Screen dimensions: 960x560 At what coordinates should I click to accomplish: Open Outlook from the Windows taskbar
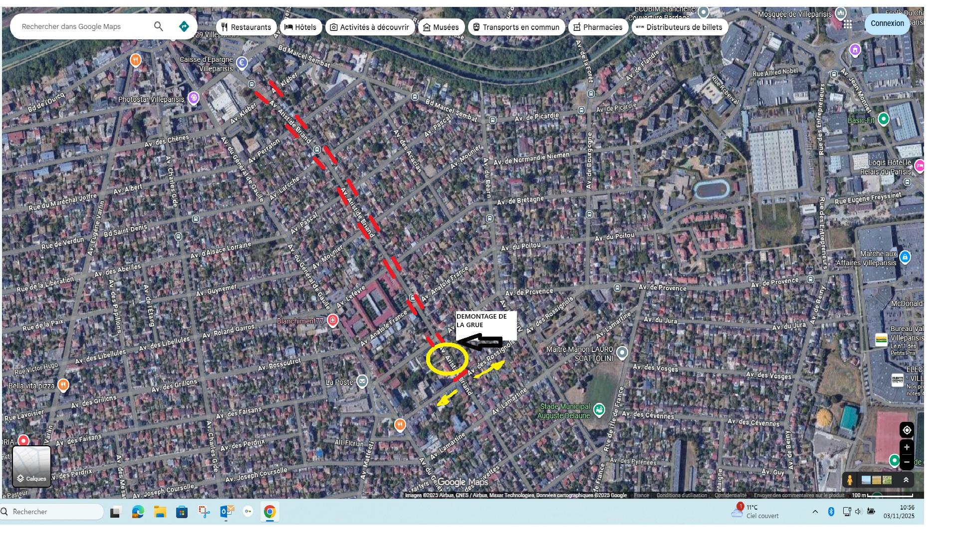pyautogui.click(x=227, y=512)
